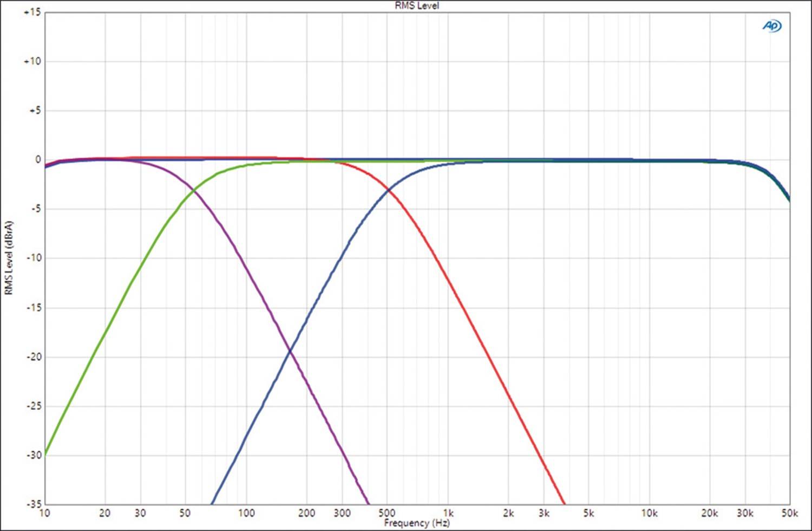Click the 20 tick label on the frequency axis
This screenshot has width=812, height=531.
[105, 513]
